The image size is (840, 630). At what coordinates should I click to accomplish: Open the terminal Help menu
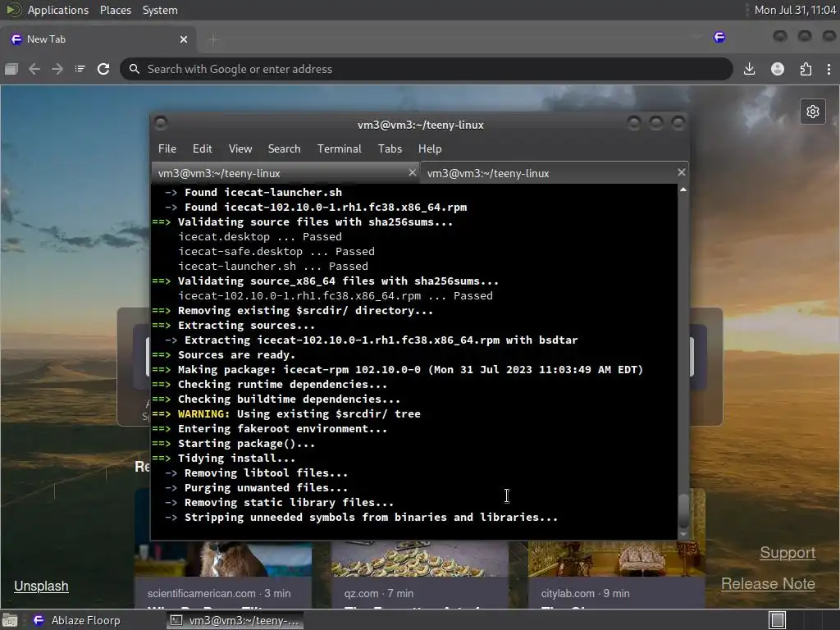coord(430,148)
